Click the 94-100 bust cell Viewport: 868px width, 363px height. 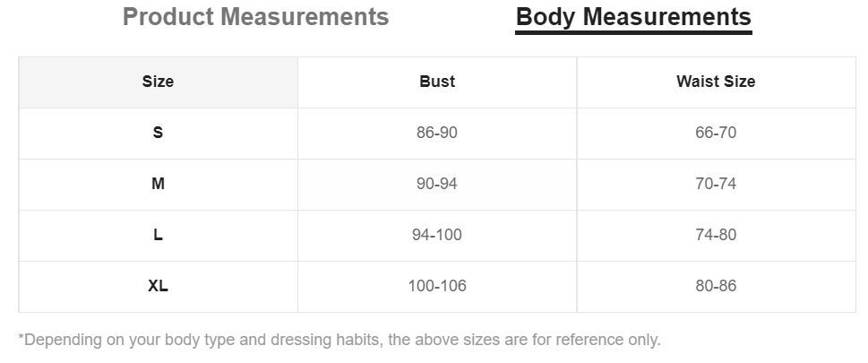coord(437,235)
